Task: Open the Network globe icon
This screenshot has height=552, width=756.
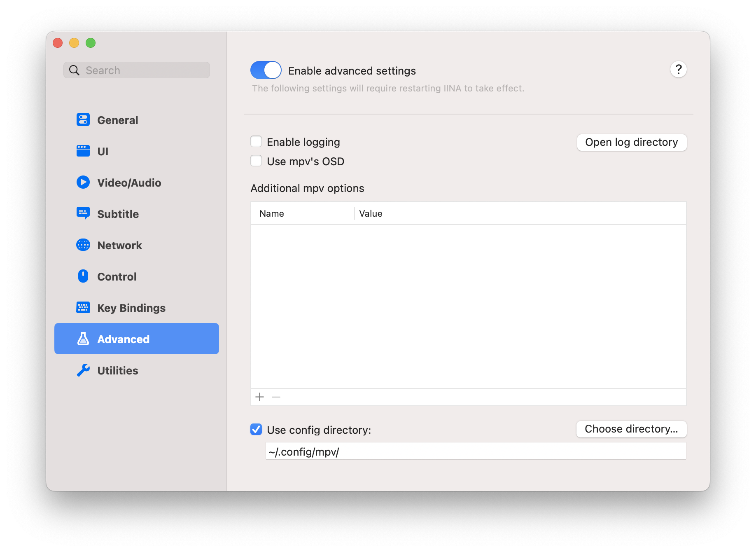Action: pos(83,245)
